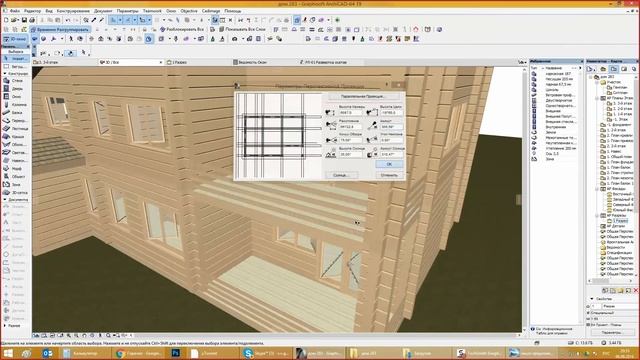Click Отменить (Cancel) in the dialog
The height and width of the screenshot is (360, 640).
[389, 175]
